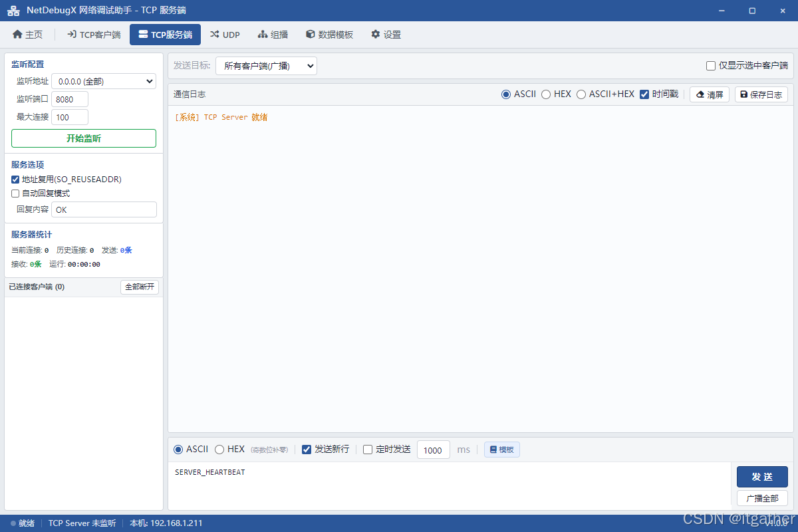
Task: Click the 当前连接 statistic
Action: pos(30,250)
